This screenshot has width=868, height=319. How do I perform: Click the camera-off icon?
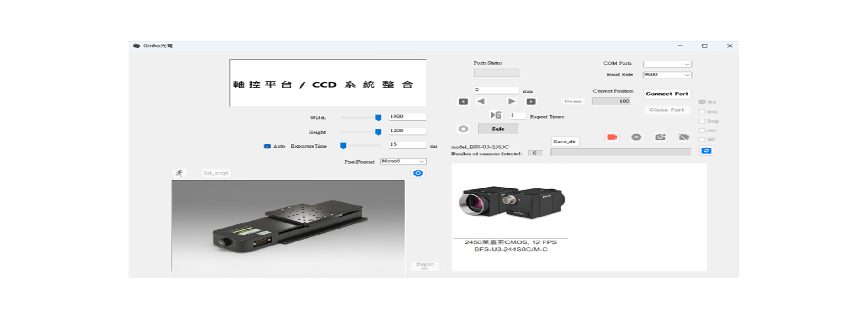pos(684,137)
